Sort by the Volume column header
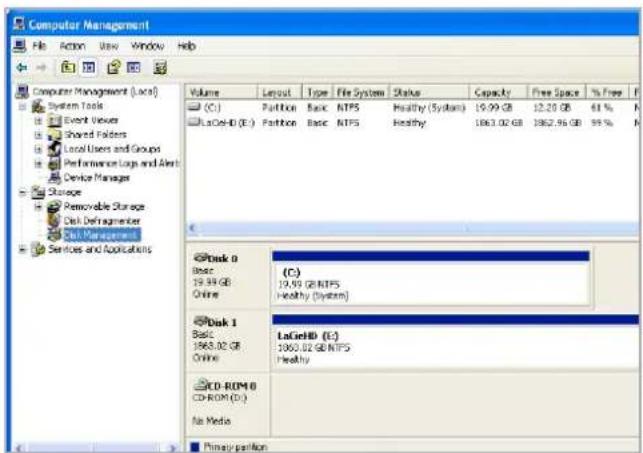Image resolution: width=643 pixels, height=453 pixels. 221,93
